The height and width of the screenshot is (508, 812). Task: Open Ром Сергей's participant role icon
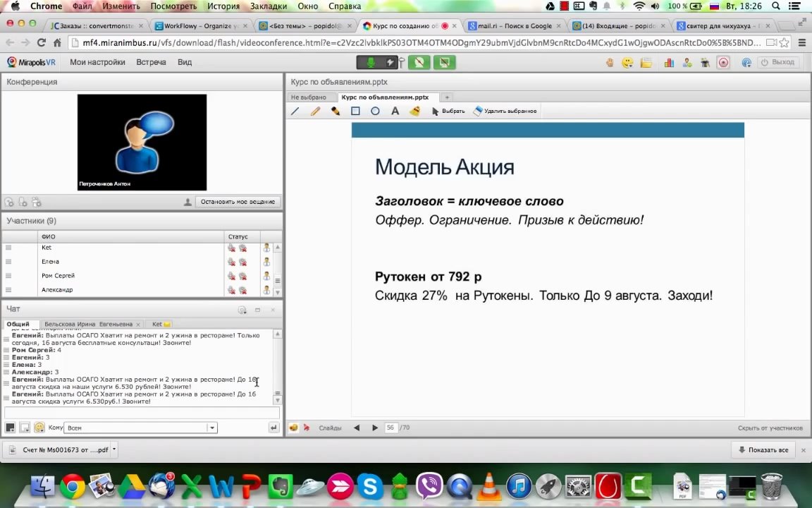coord(266,276)
